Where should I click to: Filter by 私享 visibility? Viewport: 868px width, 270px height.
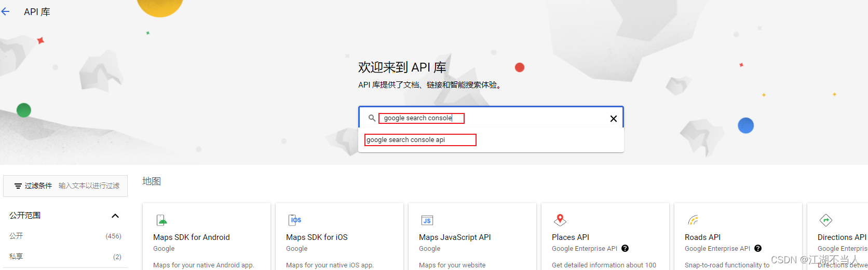16,257
